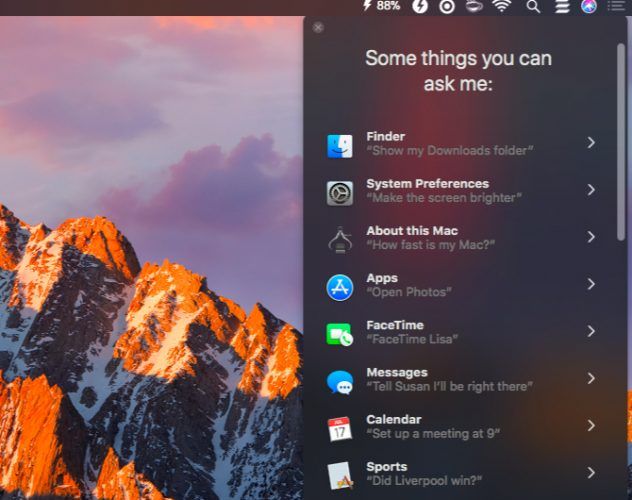
Task: Expand the Apps chevron
Action: tap(591, 284)
